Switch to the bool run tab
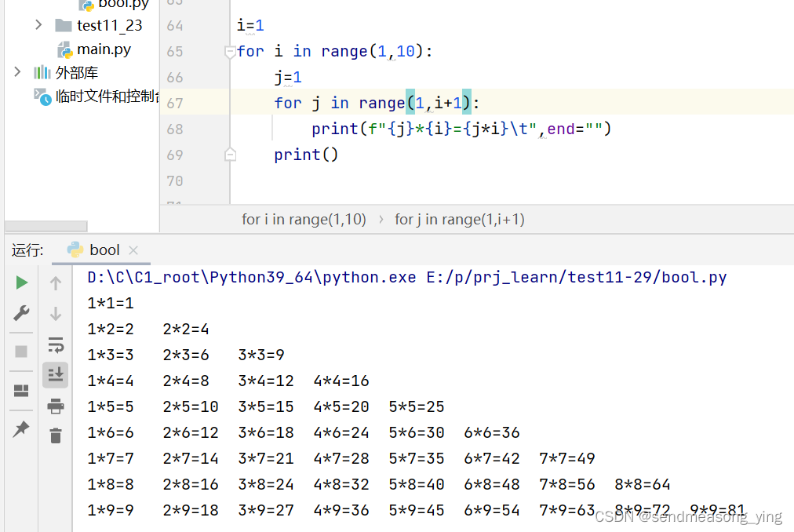Viewport: 794px width, 532px height. 105,250
